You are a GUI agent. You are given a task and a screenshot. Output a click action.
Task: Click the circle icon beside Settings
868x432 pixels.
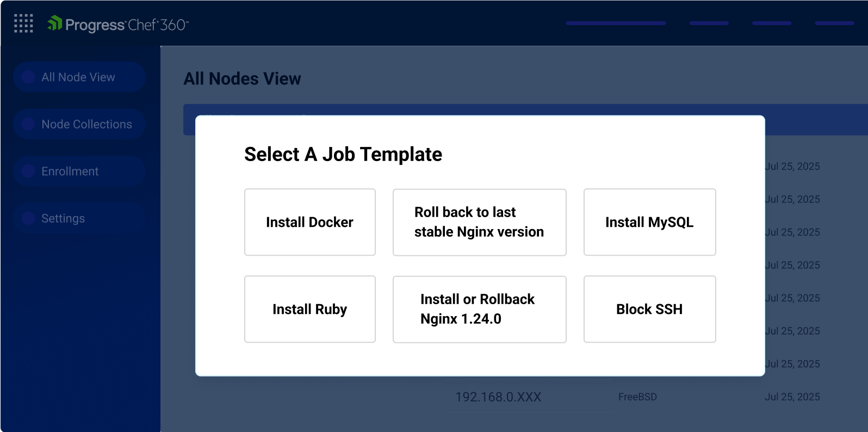point(28,218)
